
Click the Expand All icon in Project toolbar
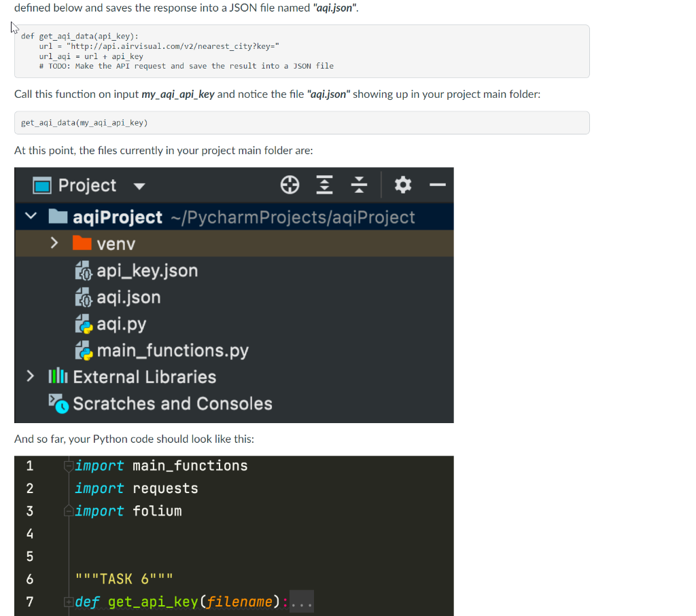[324, 184]
